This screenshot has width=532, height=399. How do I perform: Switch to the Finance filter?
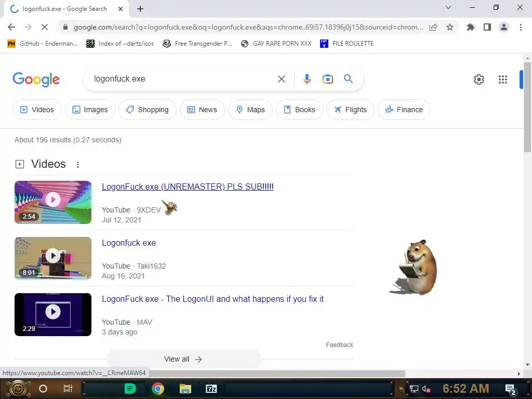point(404,110)
